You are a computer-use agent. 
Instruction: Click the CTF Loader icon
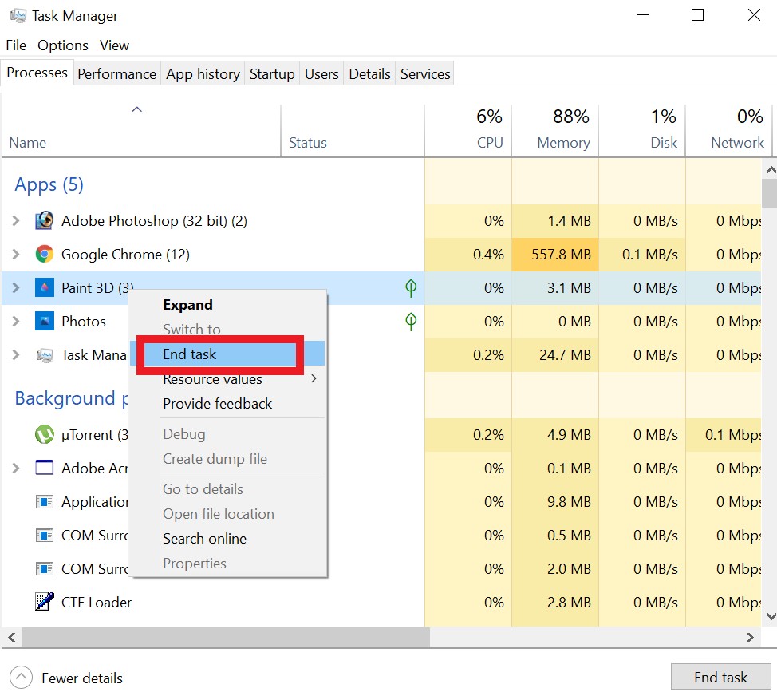coord(44,603)
